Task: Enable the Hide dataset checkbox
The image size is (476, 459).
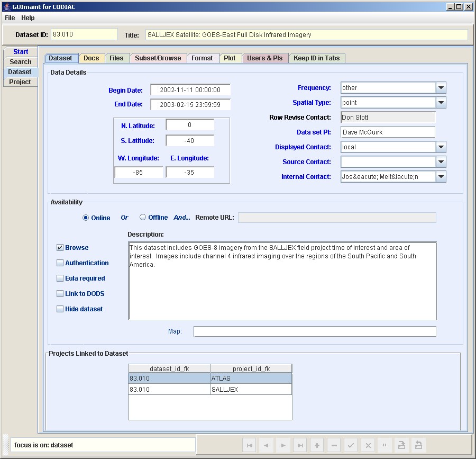Action: tap(60, 309)
